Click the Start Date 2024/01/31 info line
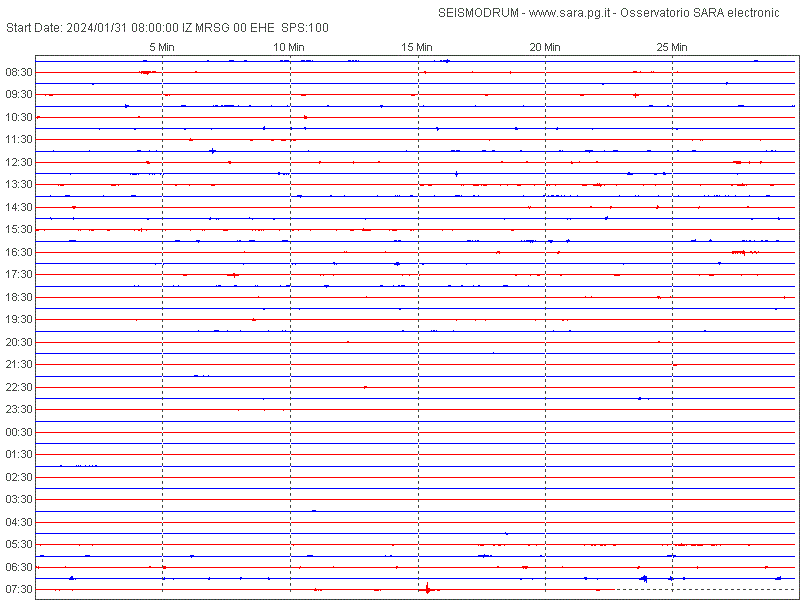Screen dimensions: 800x600 pyautogui.click(x=167, y=28)
